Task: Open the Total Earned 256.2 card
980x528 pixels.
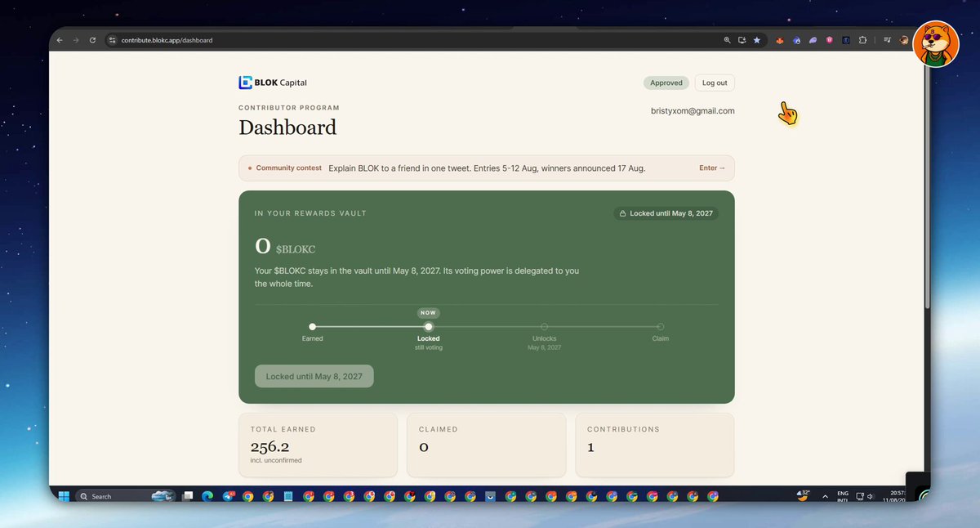Action: pos(318,445)
